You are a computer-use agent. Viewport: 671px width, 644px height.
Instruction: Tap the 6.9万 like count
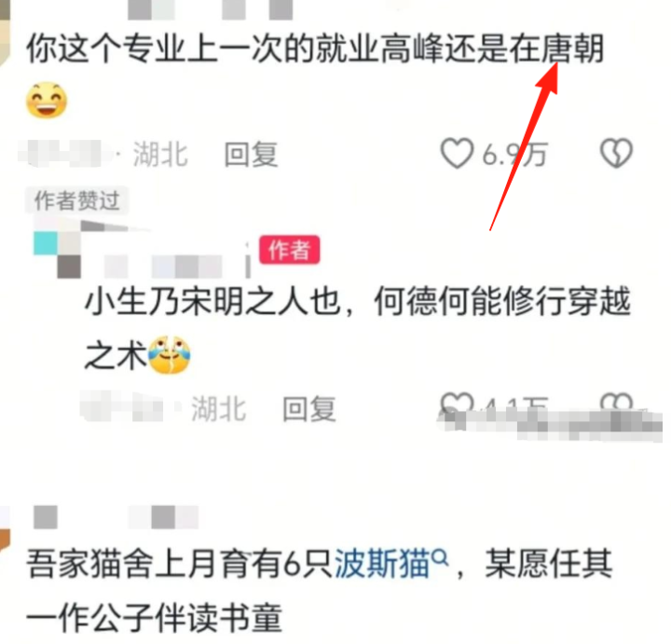pyautogui.click(x=514, y=154)
